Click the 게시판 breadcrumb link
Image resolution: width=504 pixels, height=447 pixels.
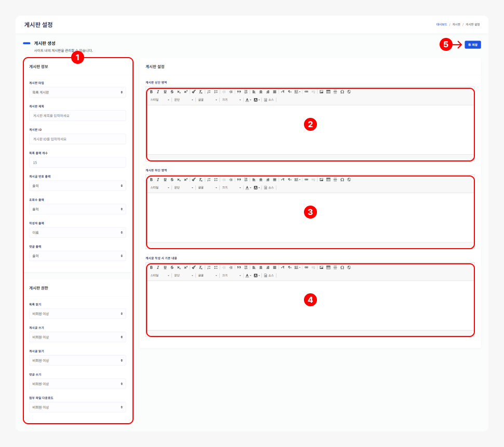coord(456,24)
